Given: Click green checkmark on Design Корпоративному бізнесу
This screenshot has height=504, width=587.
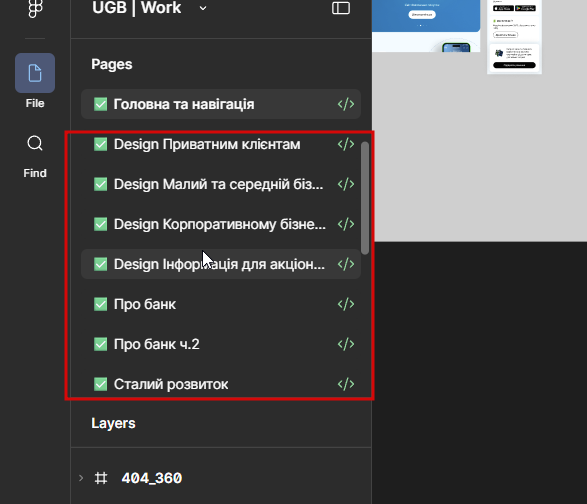Looking at the screenshot, I should 100,224.
